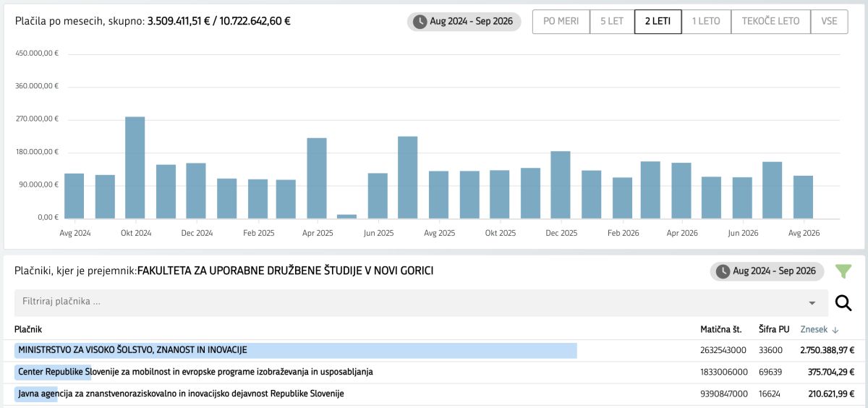Viewport: 868px width, 408px height.
Task: Click the amount 2.750.388,97 €
Action: 827,350
